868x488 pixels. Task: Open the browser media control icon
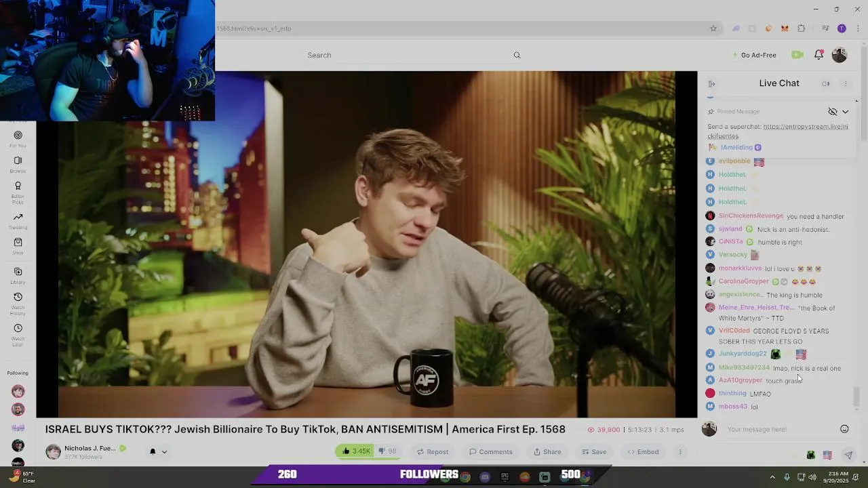coord(825,28)
